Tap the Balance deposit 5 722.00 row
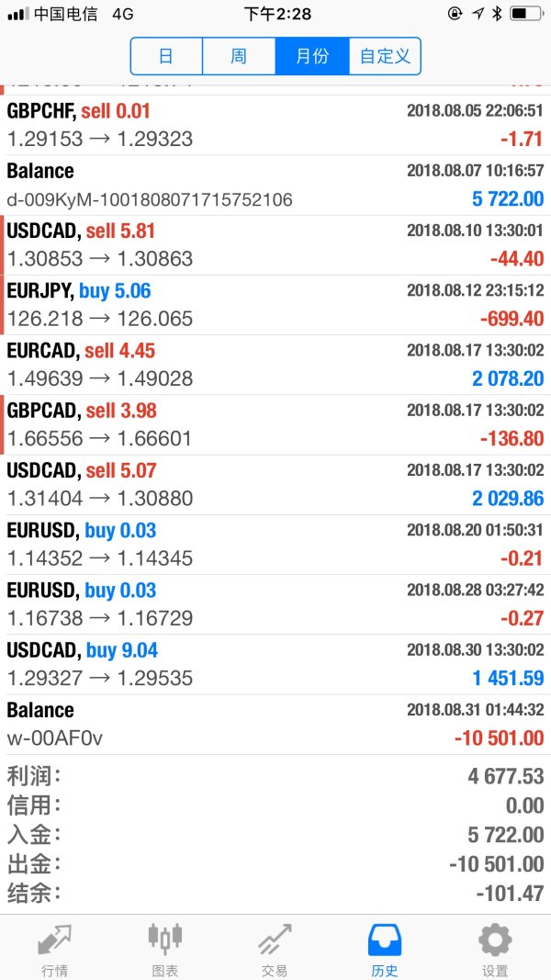This screenshot has width=551, height=980. tap(275, 185)
